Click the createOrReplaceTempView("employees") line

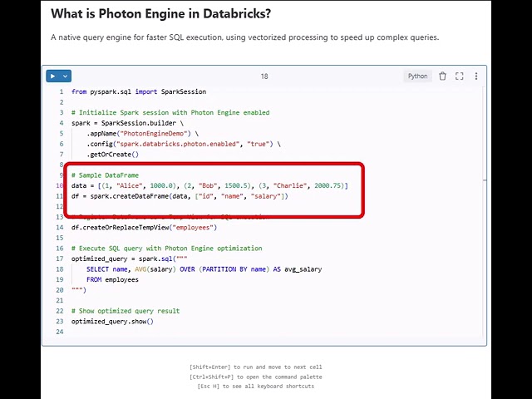coord(144,227)
